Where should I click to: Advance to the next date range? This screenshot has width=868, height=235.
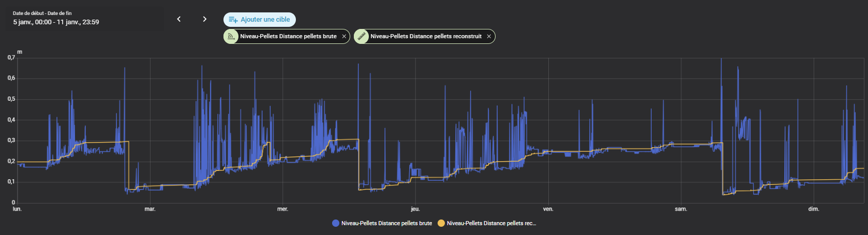coord(205,19)
